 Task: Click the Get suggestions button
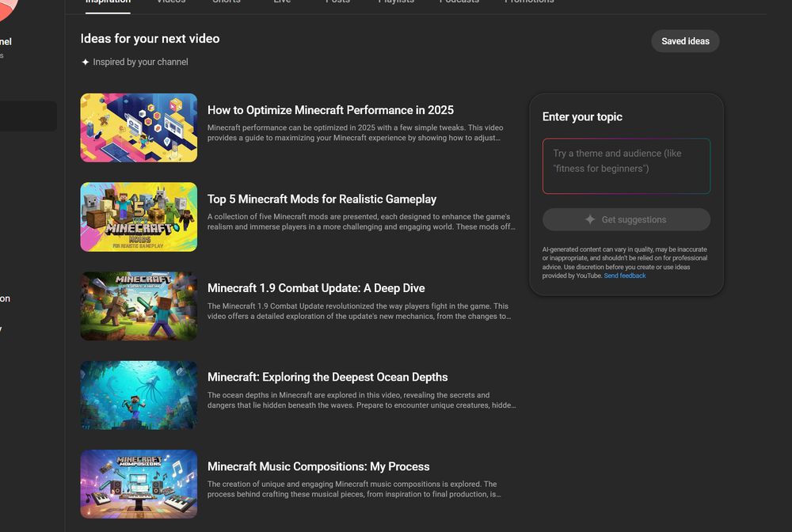click(x=626, y=219)
